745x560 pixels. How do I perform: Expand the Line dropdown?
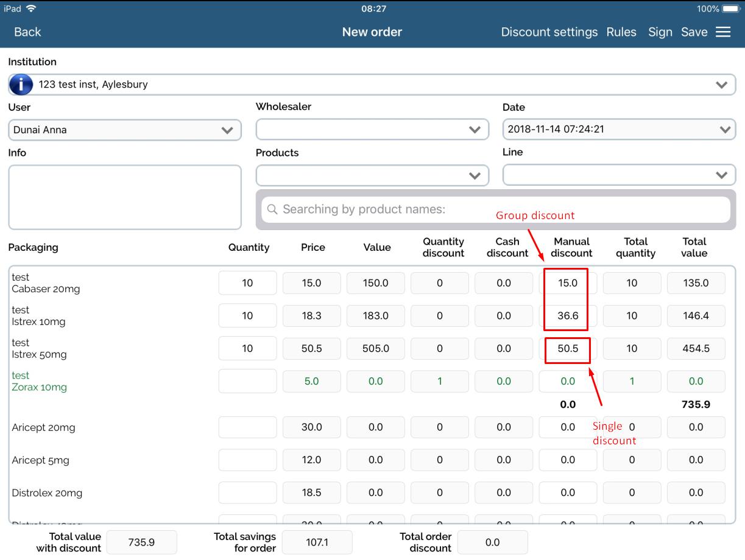click(x=722, y=176)
